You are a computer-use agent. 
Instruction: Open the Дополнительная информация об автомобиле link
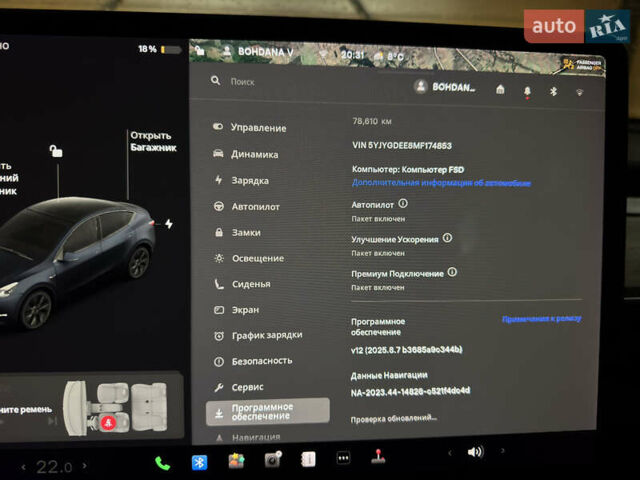441,182
